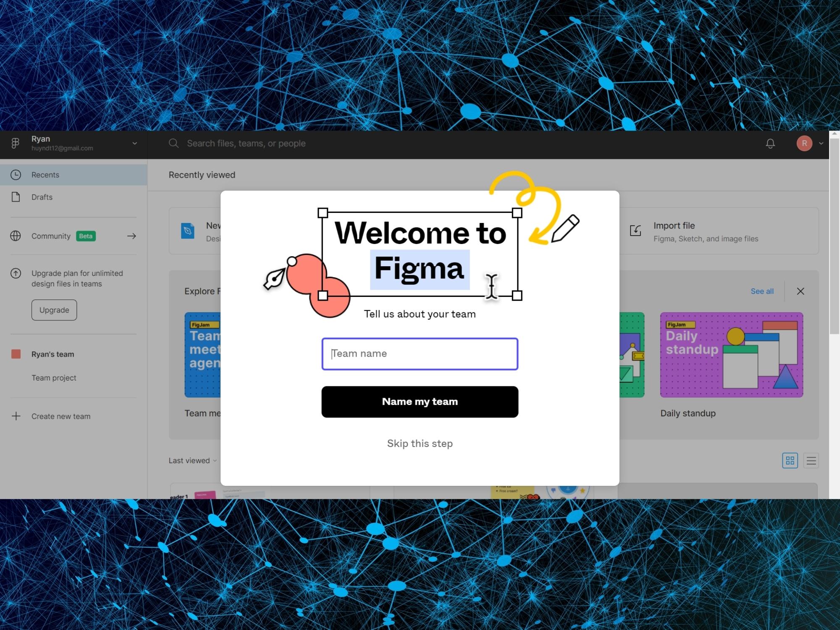Image resolution: width=840 pixels, height=630 pixels.
Task: Click the Drafts file icon
Action: pos(16,197)
